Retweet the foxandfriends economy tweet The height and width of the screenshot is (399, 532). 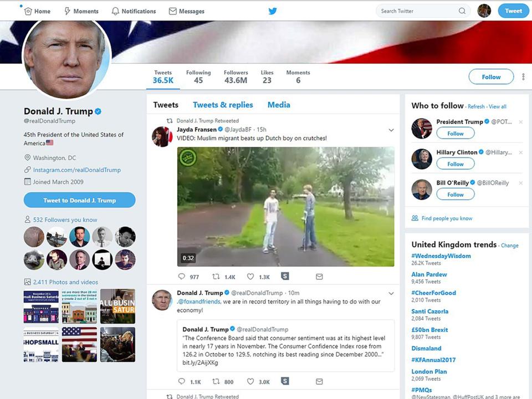[x=216, y=381]
